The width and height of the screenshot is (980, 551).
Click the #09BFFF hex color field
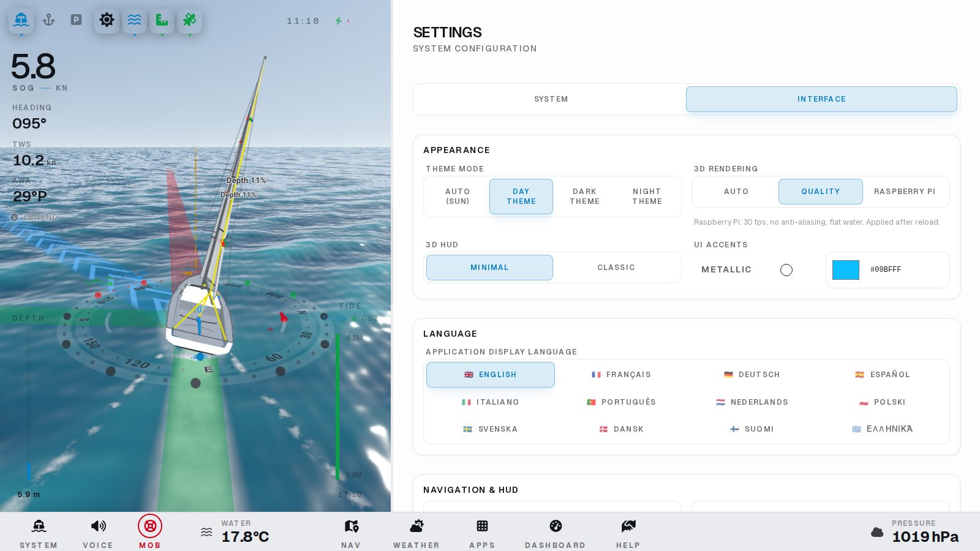(x=886, y=269)
